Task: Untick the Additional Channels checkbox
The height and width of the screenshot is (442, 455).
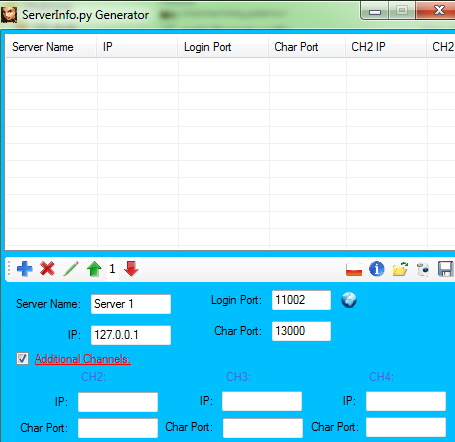Action: coord(22,359)
